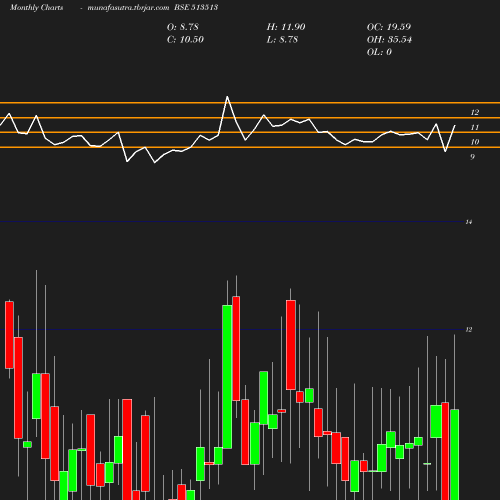Click the open value 'O: 8.78'
The height and width of the screenshot is (500, 500).
[x=183, y=27]
